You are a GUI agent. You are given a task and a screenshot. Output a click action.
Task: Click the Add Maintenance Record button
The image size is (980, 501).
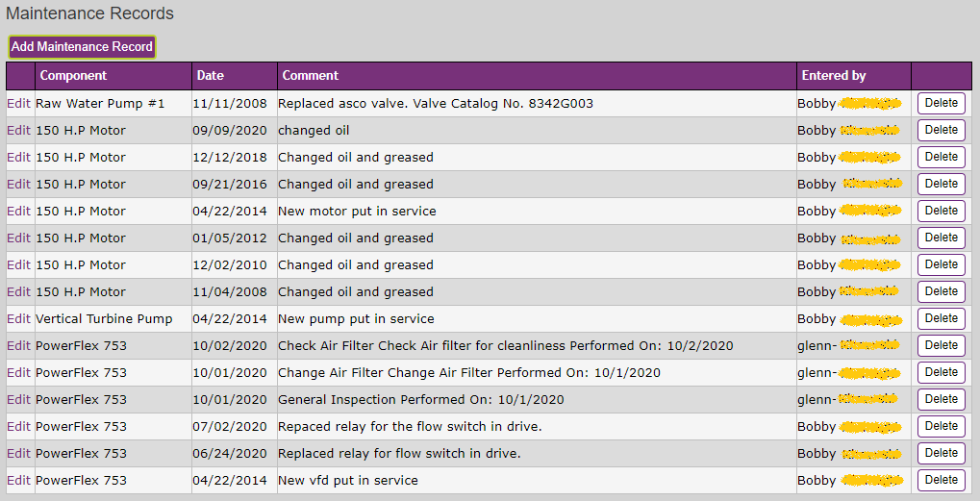pyautogui.click(x=82, y=47)
